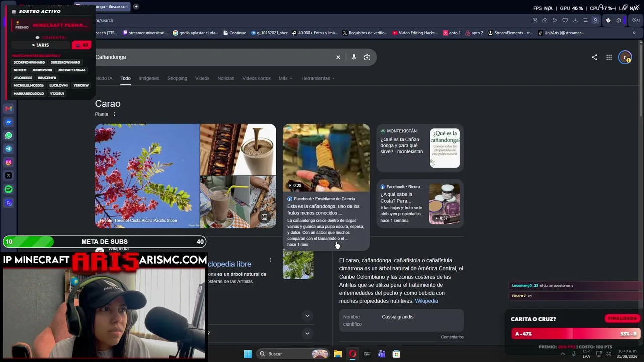Add page to favorites with heart icon

(x=565, y=20)
